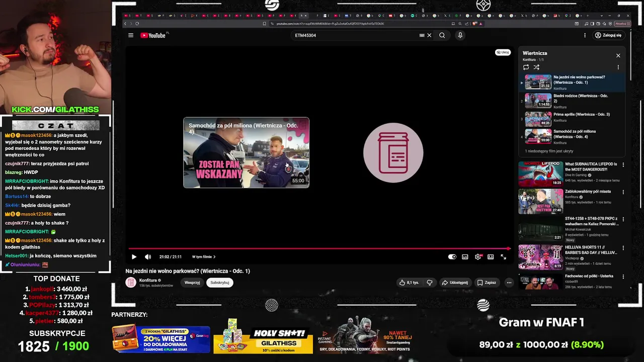This screenshot has width=644, height=362.
Task: Open recommended video What SUBNAUTICA LIFEPOD
Action: pos(569,173)
